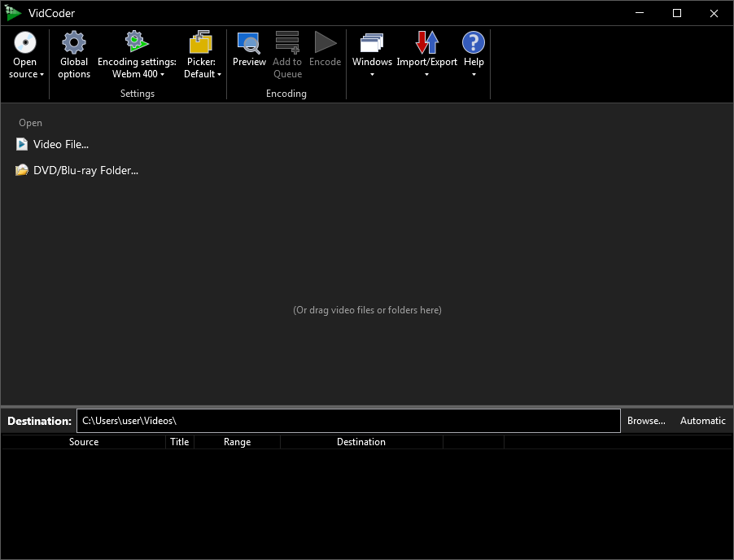The height and width of the screenshot is (560, 734).
Task: Click the DVD/Blu-ray Folder icon
Action: pyautogui.click(x=22, y=170)
